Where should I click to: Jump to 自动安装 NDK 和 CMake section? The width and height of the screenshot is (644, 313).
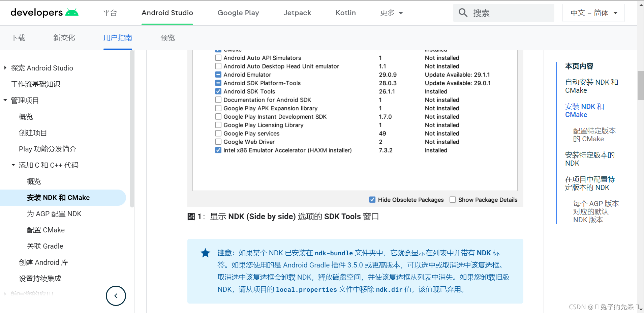[591, 86]
